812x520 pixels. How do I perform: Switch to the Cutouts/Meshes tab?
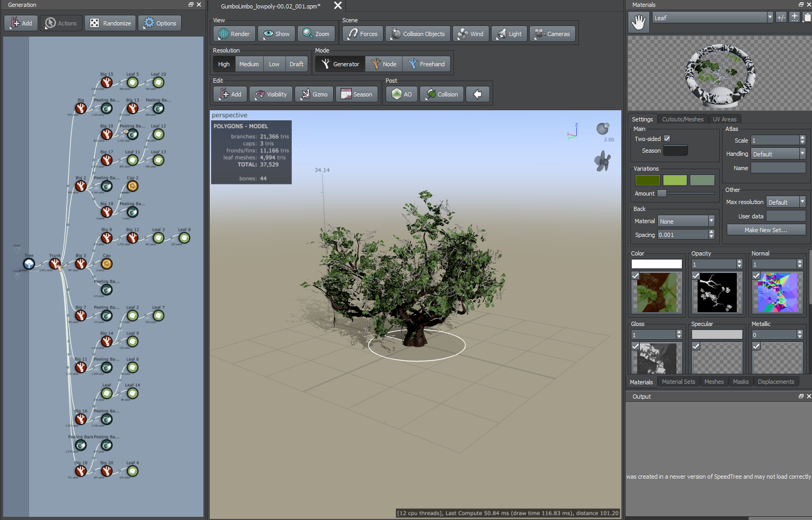(x=682, y=119)
